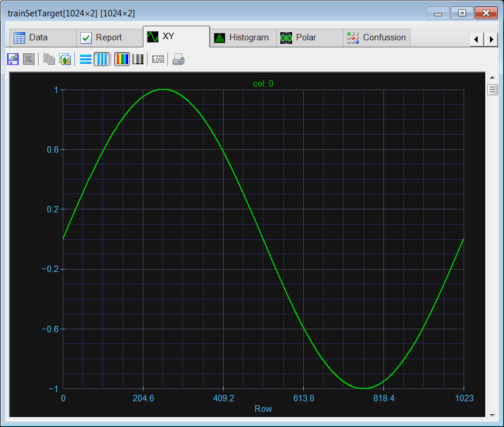
Task: Click the vertical scrollbar thumb
Action: click(492, 89)
